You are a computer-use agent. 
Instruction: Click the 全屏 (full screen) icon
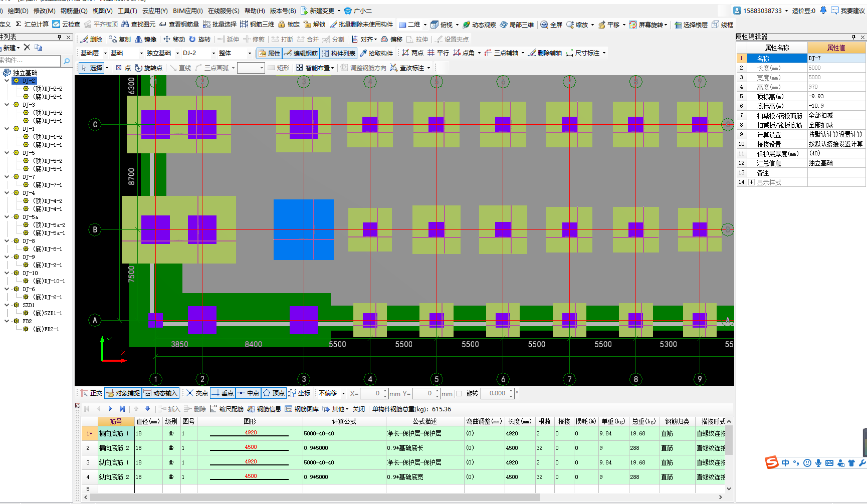tap(551, 25)
